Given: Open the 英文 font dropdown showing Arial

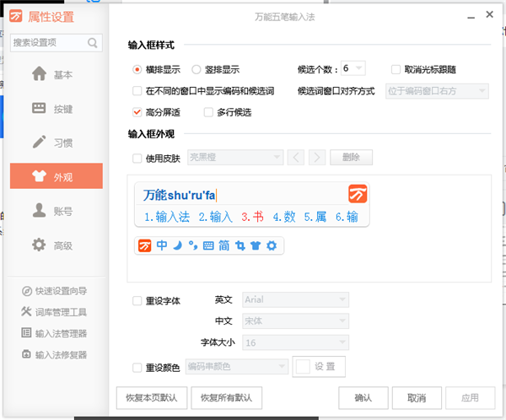Looking at the screenshot, I should click(296, 299).
